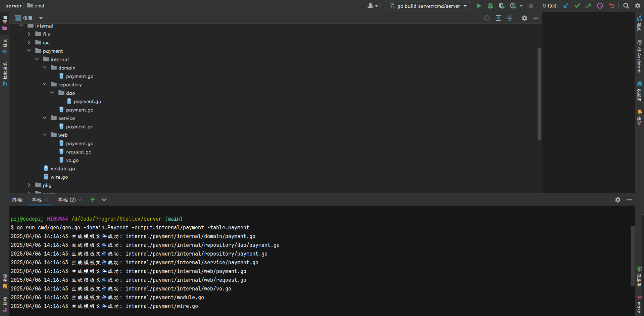Collapse the web folder
Image resolution: width=644 pixels, height=316 pixels.
[x=45, y=135]
